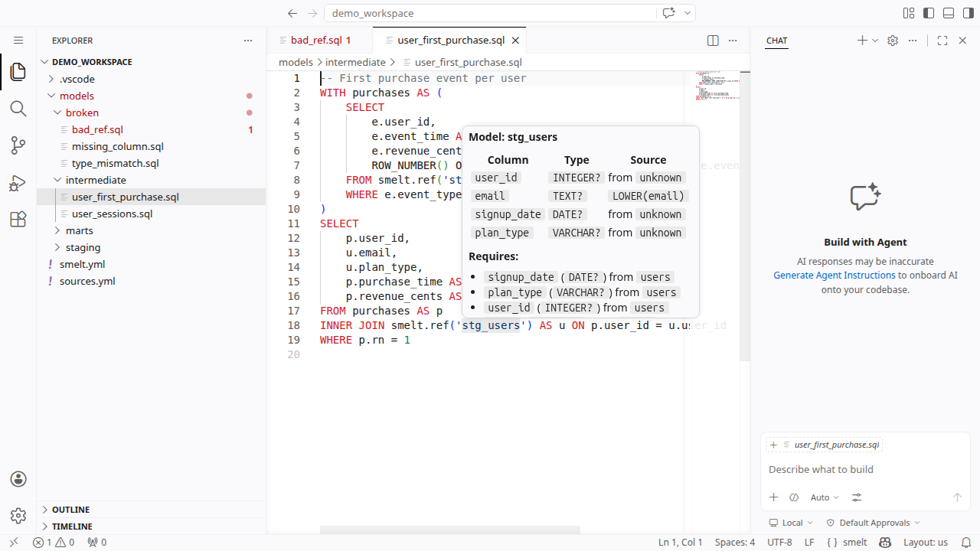This screenshot has width=980, height=551.
Task: Click the Generate Agent Instructions link
Action: click(835, 275)
